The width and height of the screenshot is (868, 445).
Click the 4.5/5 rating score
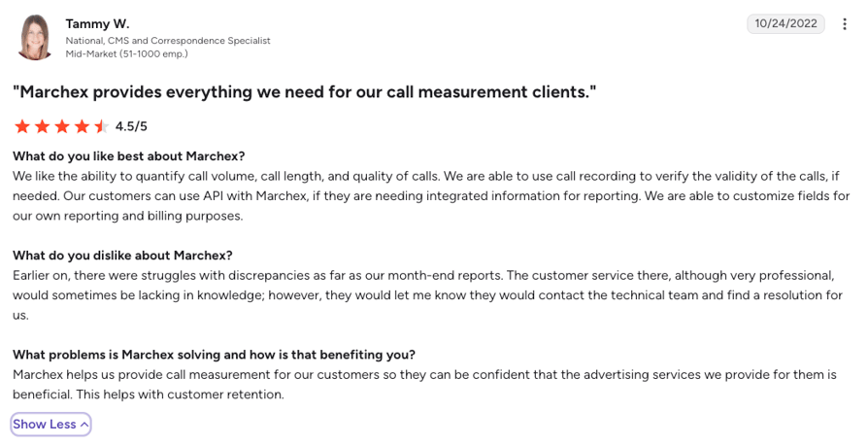click(131, 126)
